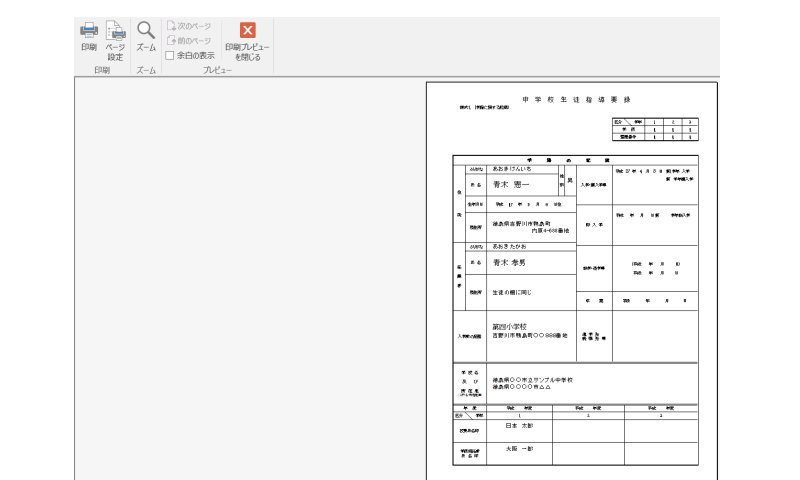This screenshot has height=480, width=800.
Task: Open ページ設定 (Page Setup)
Action: click(116, 31)
